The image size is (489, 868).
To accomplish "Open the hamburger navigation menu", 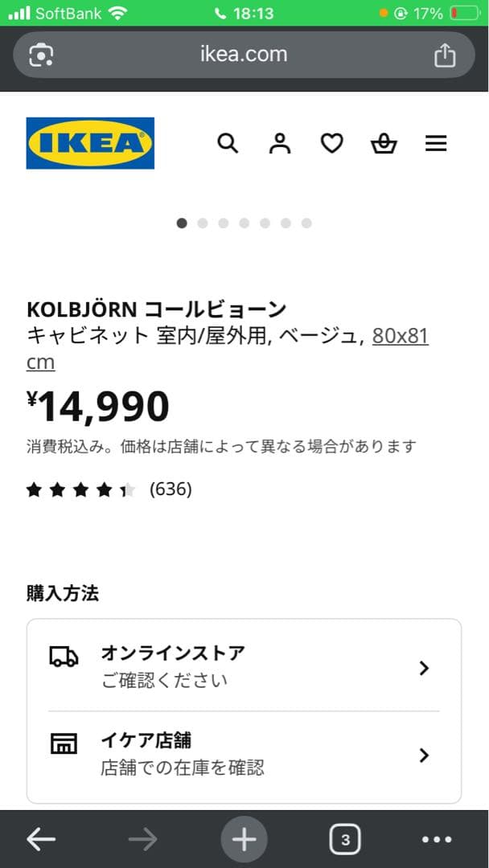I will (436, 143).
